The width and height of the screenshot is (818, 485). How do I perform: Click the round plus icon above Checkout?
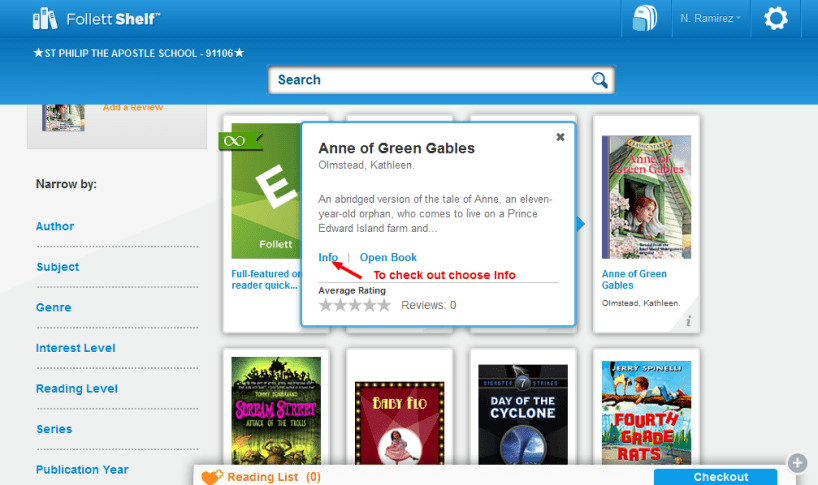pos(797,463)
